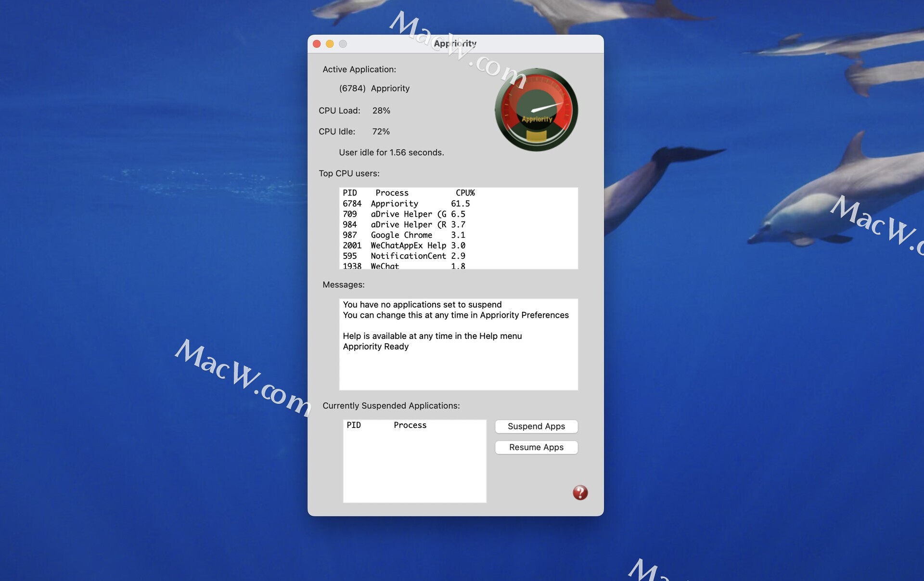This screenshot has height=581, width=924.
Task: Click the Process header in Top CPU users
Action: [392, 193]
